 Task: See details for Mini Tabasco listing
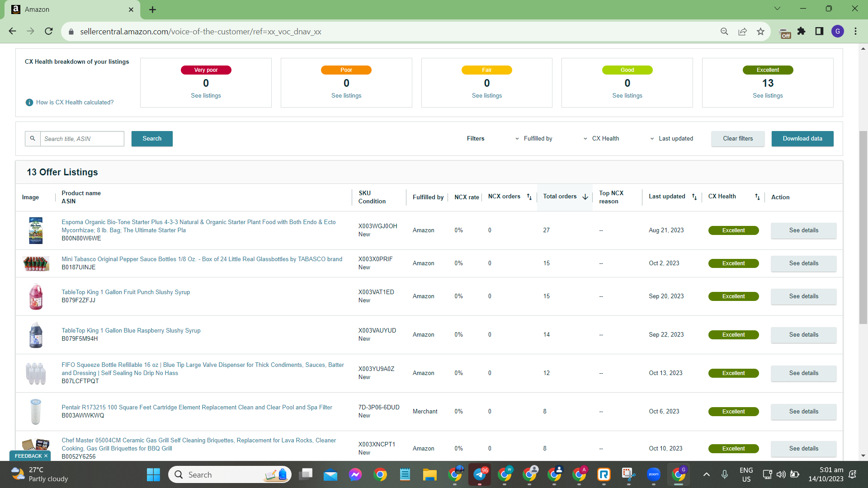(x=803, y=263)
